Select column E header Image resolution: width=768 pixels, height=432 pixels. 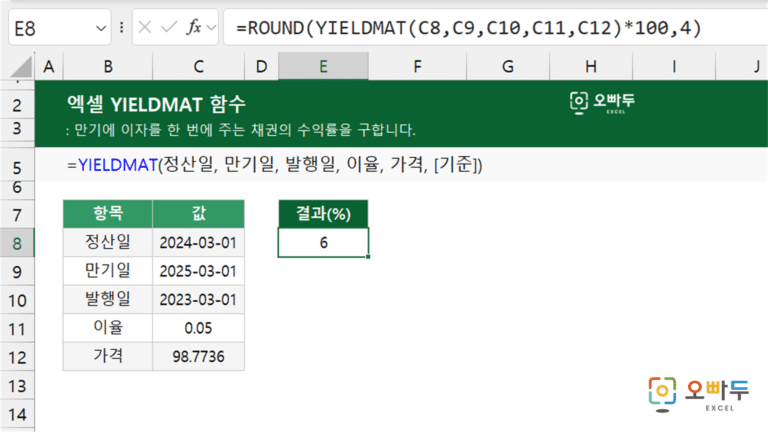click(323, 66)
